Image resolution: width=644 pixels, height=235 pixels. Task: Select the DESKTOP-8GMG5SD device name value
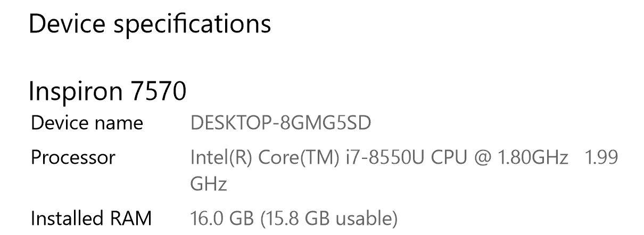tap(280, 123)
